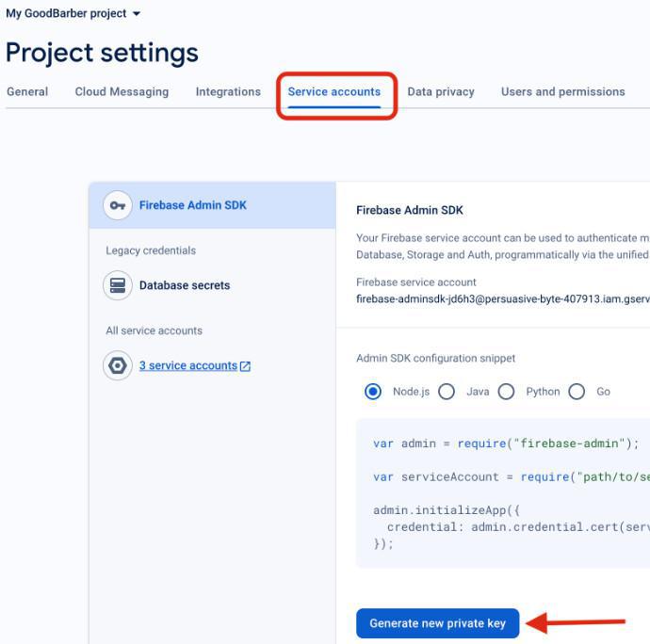Click the Admin SDK code snippet block

[x=504, y=493]
